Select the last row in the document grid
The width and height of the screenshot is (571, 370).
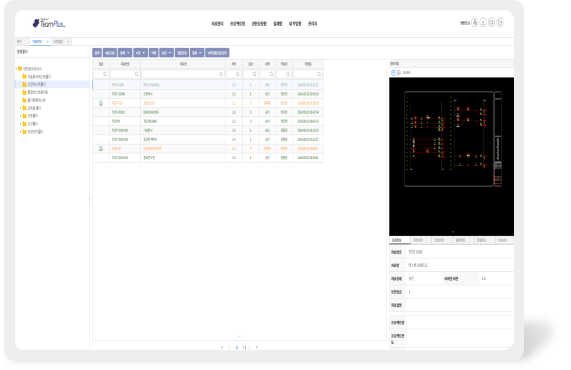point(208,158)
